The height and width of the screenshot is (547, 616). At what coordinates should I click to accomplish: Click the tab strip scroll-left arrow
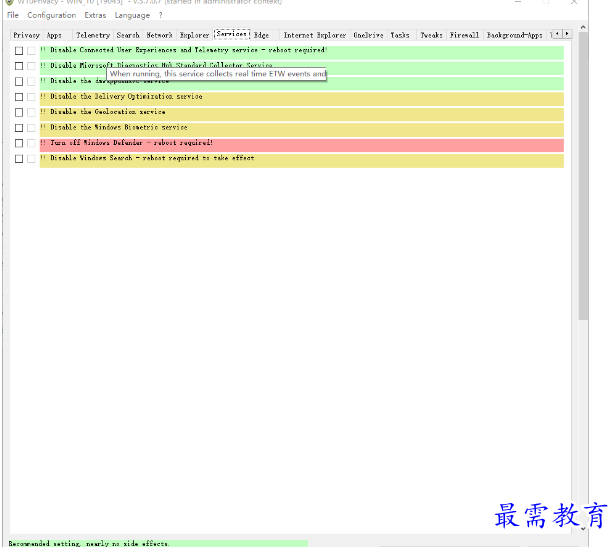click(557, 34)
